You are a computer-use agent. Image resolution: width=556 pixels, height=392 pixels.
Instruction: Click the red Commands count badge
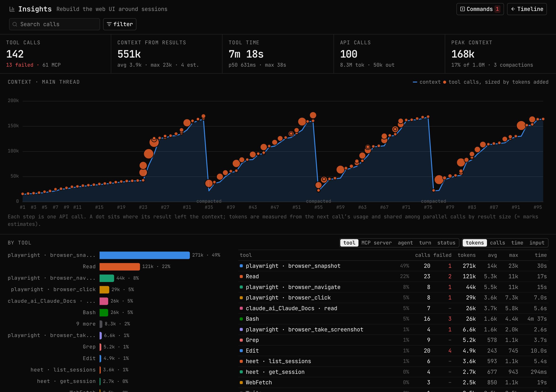coord(497,9)
